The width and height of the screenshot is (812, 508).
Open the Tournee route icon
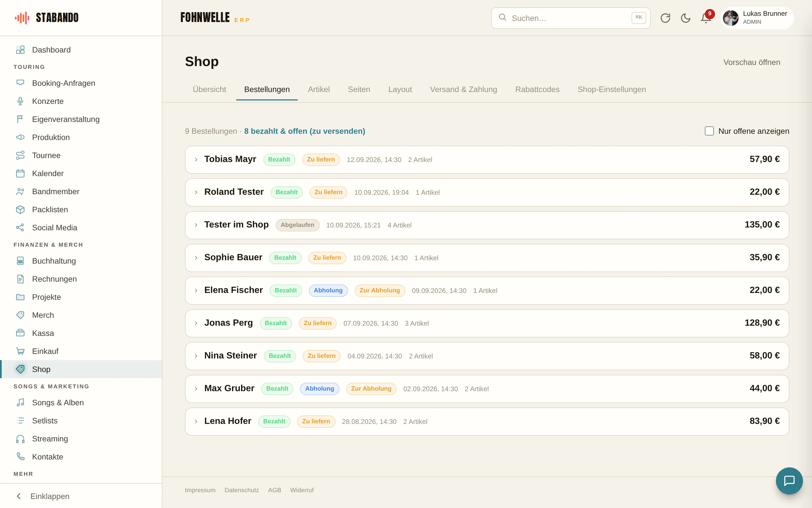tap(20, 155)
